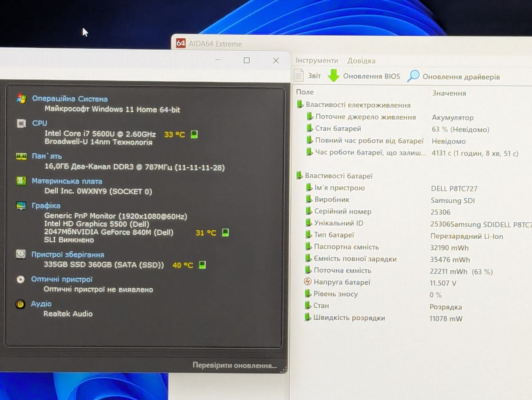
Task: Click the battery icon beside Серійний номер
Action: point(309,211)
